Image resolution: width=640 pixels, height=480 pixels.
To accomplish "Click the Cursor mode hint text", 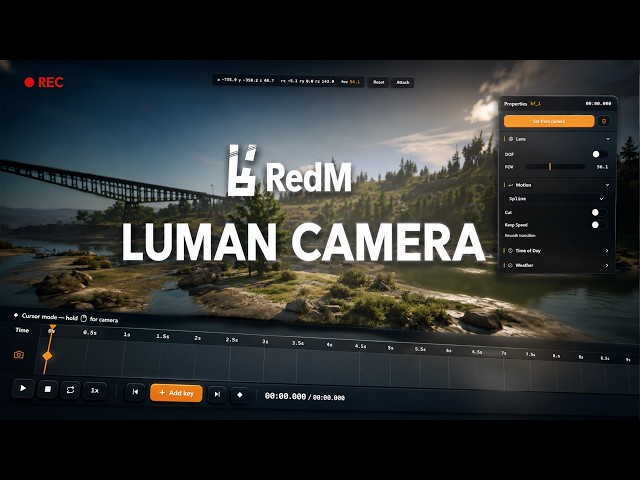I will [x=69, y=318].
